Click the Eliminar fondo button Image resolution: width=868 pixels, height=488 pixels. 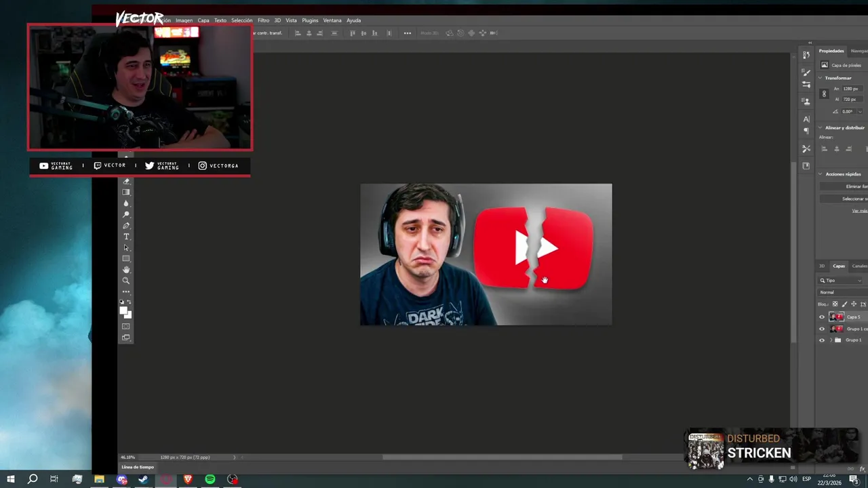(845, 186)
